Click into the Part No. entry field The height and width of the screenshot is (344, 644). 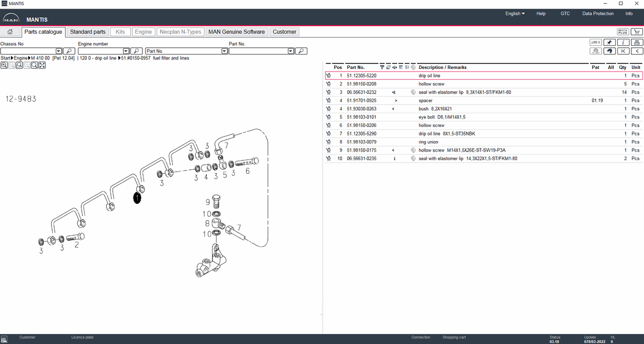[258, 51]
